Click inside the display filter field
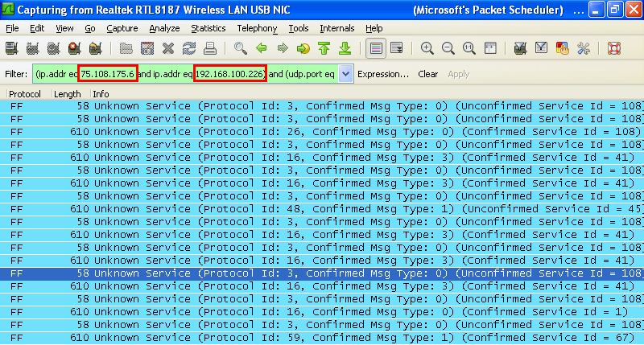The width and height of the screenshot is (644, 345). click(x=185, y=74)
